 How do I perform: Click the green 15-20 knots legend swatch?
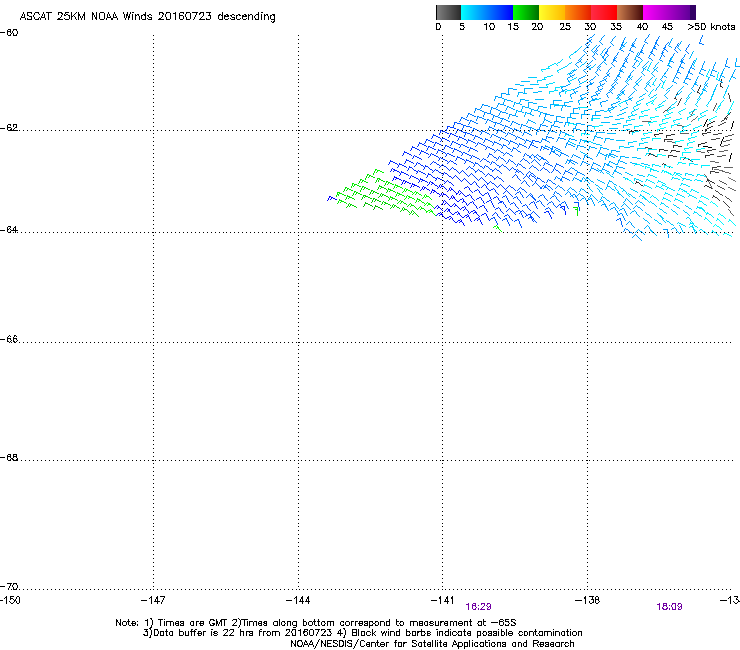point(526,12)
